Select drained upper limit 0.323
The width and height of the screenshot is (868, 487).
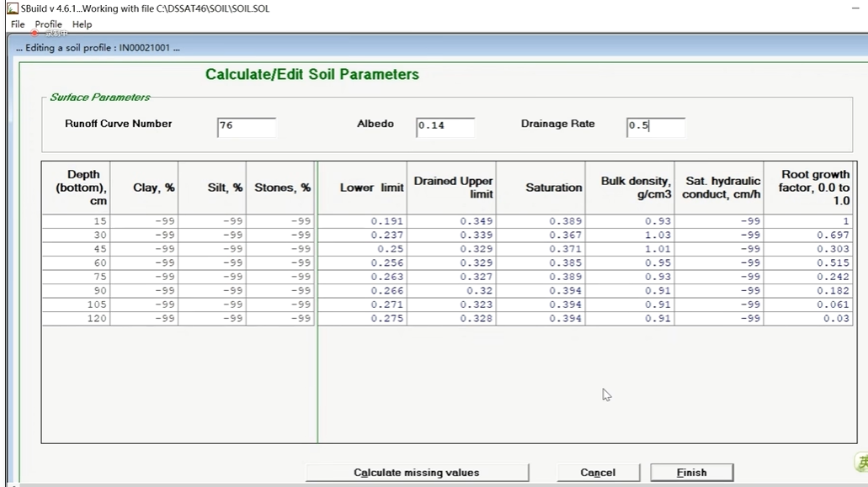452,304
